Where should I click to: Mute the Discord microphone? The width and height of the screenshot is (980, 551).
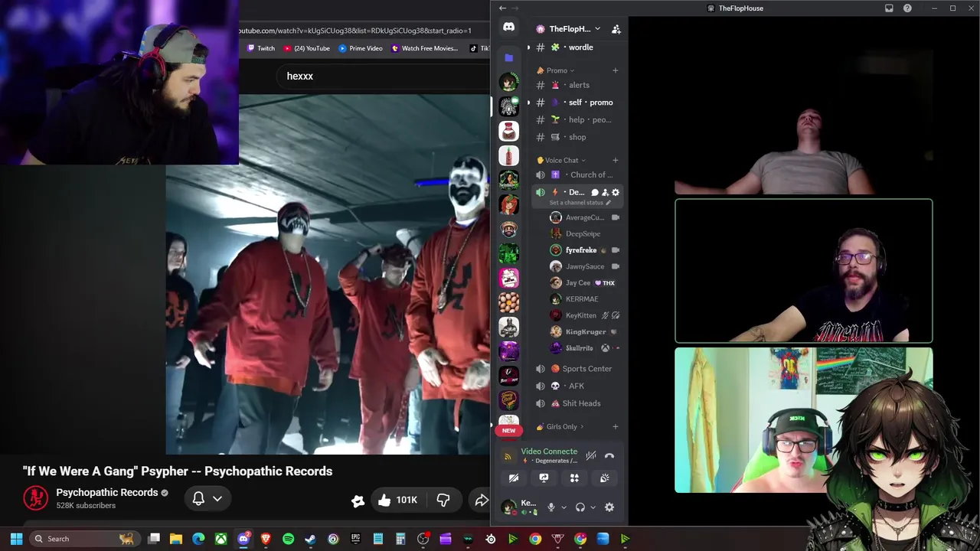[550, 507]
